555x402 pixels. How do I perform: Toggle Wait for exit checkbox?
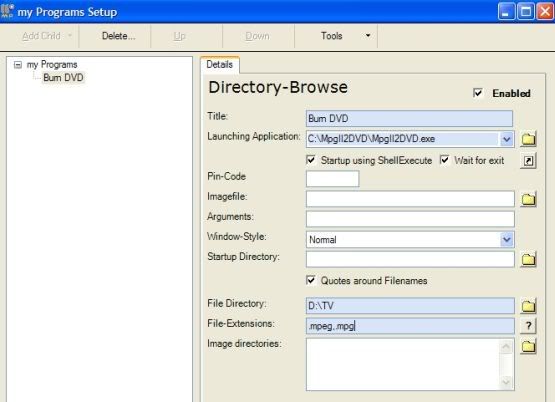[x=445, y=160]
